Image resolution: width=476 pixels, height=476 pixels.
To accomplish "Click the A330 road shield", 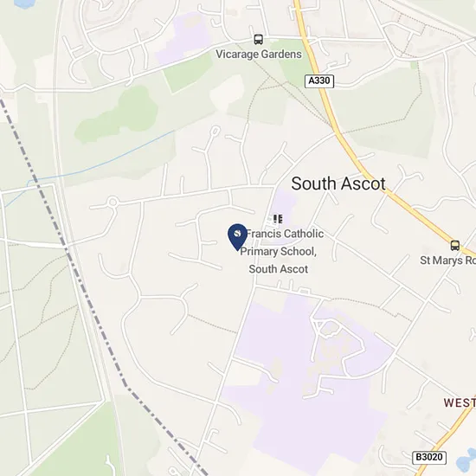I will 319,81.
